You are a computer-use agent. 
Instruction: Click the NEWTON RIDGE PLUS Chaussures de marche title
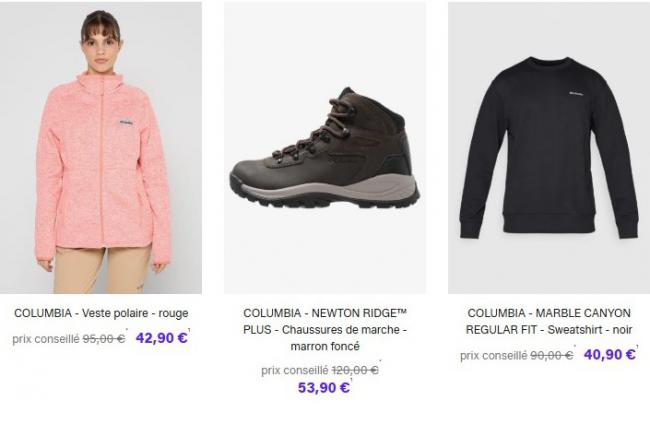coord(325,330)
